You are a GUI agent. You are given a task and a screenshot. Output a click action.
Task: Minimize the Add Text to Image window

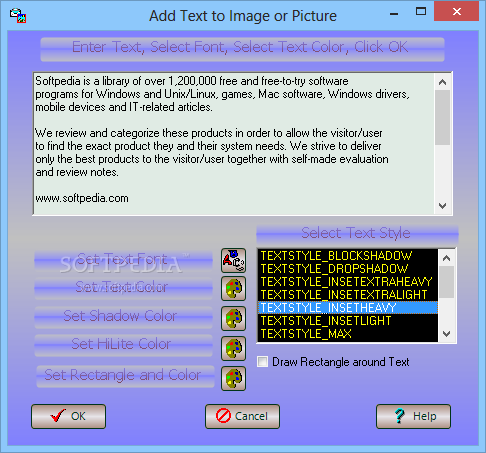click(x=394, y=13)
